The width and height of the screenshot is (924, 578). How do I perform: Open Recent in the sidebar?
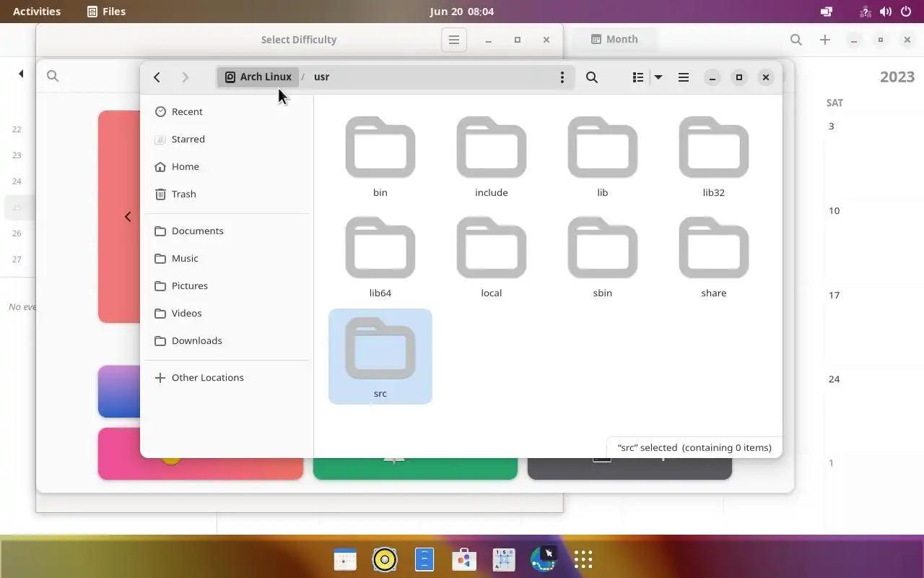[x=228, y=111]
